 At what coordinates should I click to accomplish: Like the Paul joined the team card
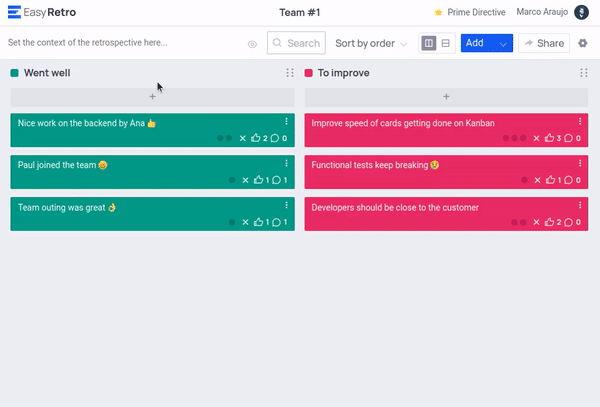(258, 180)
